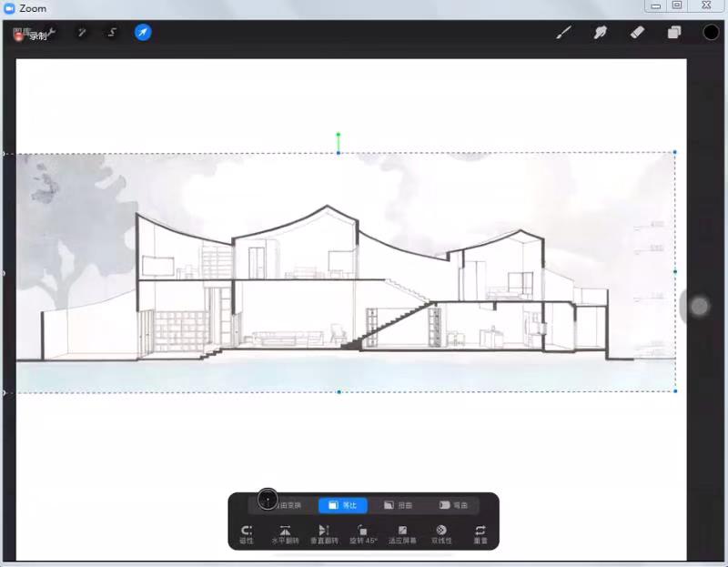Open the black color swatch

point(711,33)
